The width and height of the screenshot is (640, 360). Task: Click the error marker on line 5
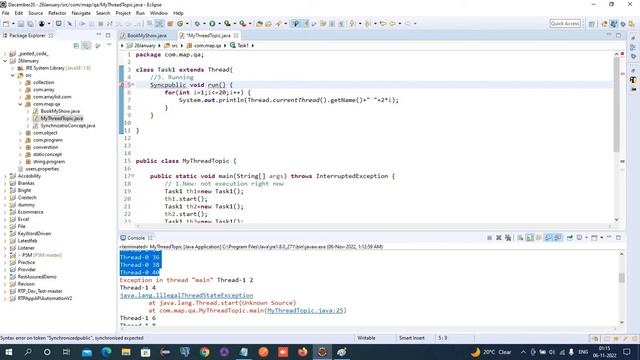(x=122, y=85)
